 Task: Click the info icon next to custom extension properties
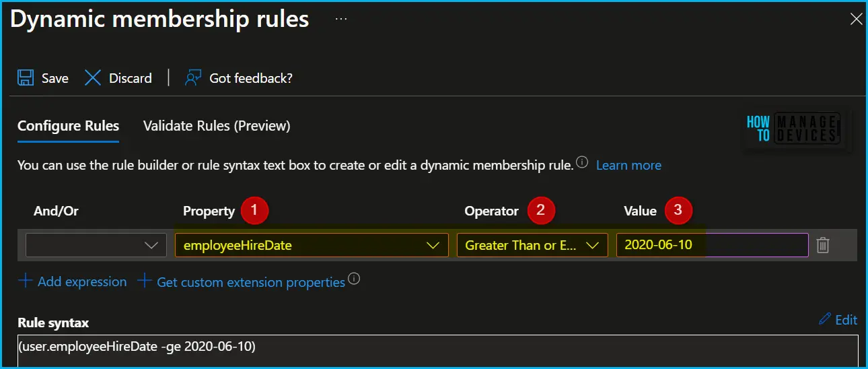pyautogui.click(x=354, y=279)
